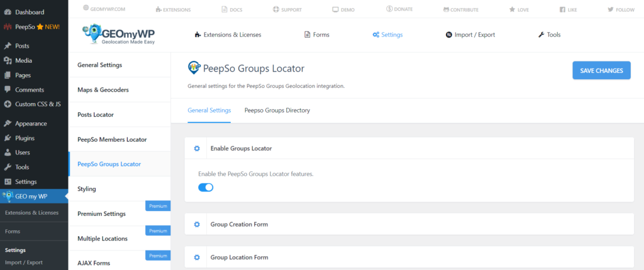Open Forms in top navigation

317,35
